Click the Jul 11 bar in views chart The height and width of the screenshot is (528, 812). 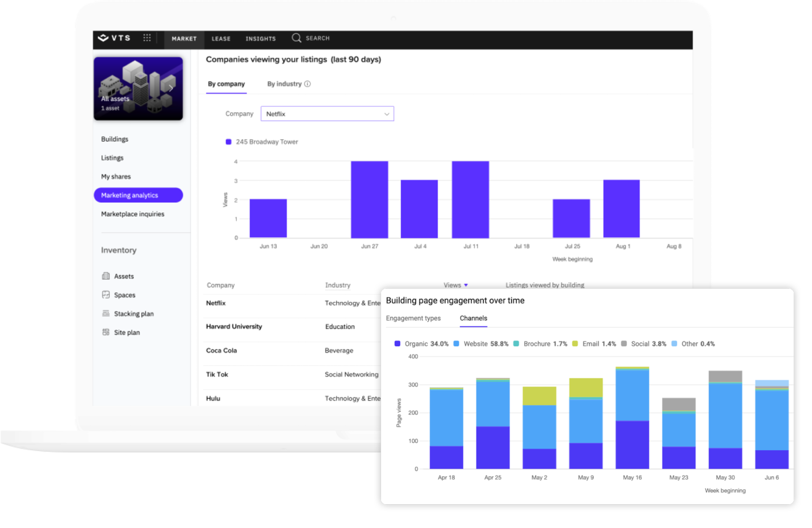(470, 199)
